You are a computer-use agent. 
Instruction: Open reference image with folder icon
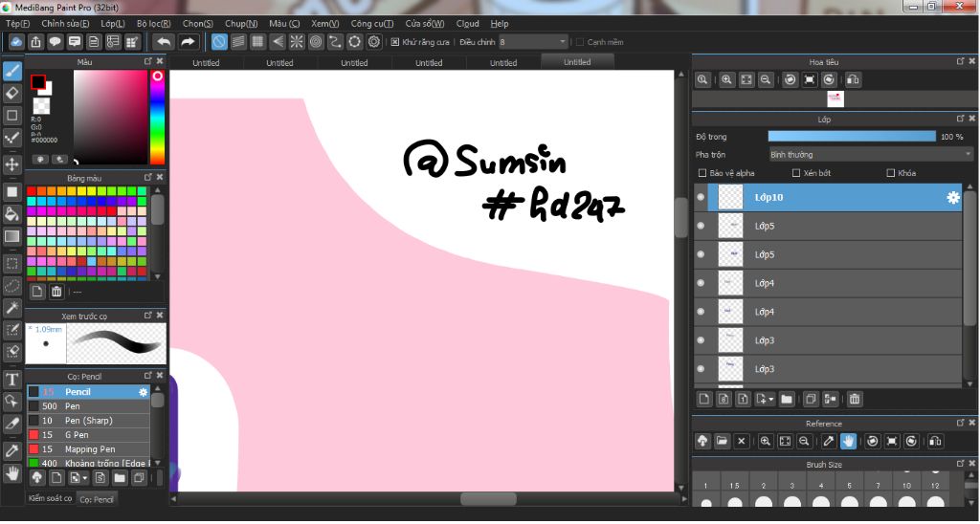722,441
